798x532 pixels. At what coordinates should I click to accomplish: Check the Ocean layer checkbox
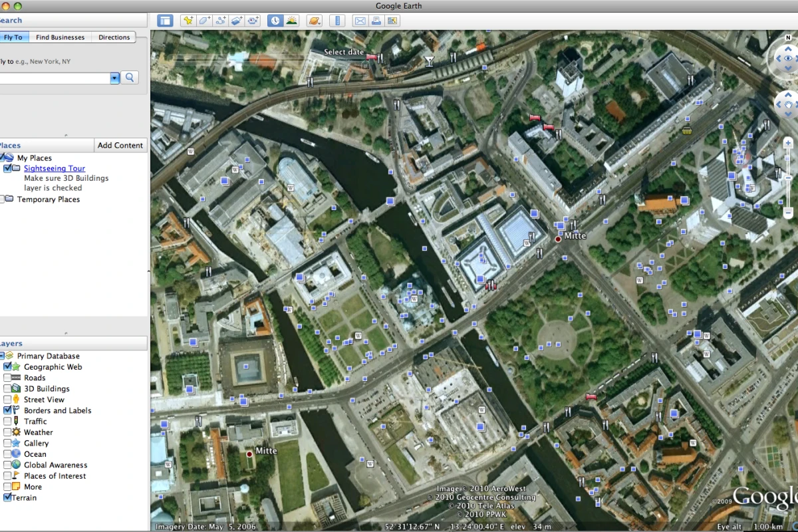8,454
